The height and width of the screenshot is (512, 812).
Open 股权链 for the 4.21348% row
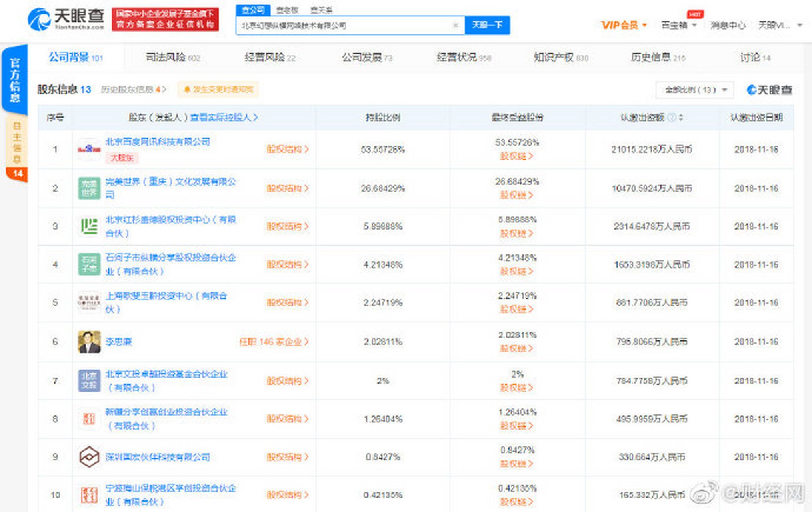coord(516,272)
